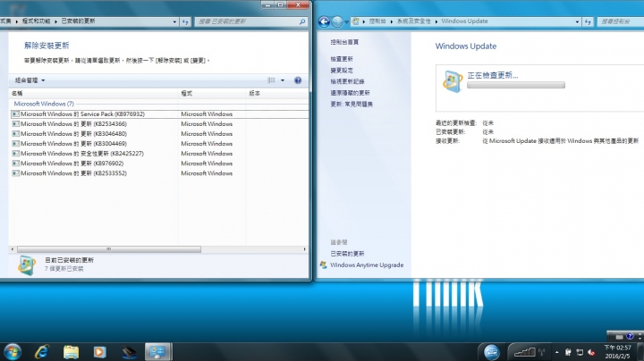Show hidden tray icons arrow
The width and height of the screenshot is (644, 361).
tap(557, 352)
